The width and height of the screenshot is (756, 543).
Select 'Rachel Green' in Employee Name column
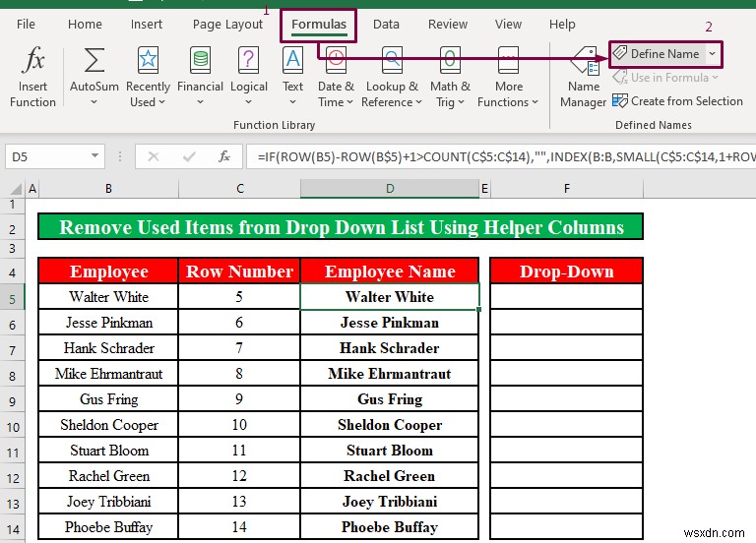click(x=390, y=475)
